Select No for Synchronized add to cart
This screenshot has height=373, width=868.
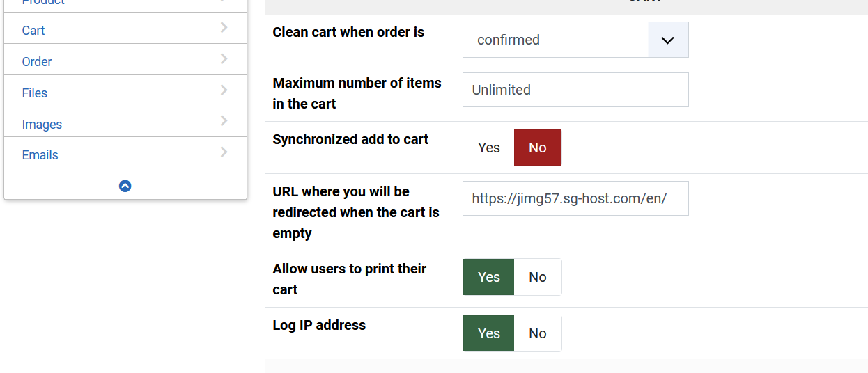pos(537,148)
